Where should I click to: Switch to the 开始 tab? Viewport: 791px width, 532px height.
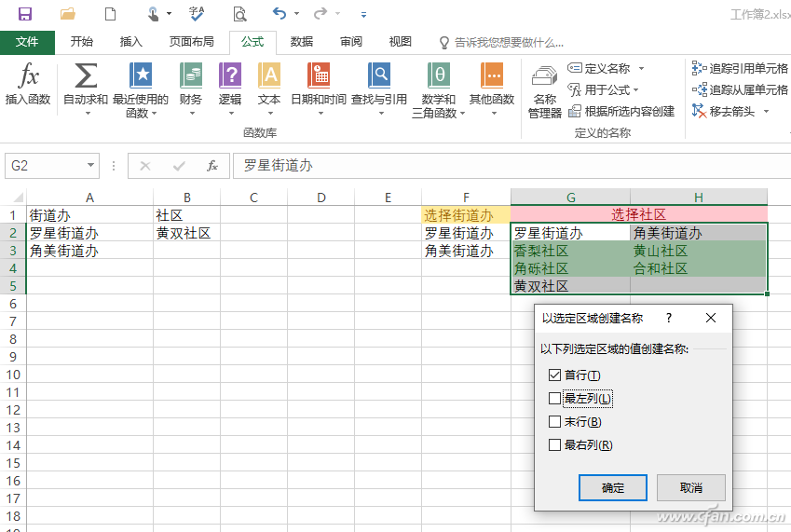(x=82, y=42)
